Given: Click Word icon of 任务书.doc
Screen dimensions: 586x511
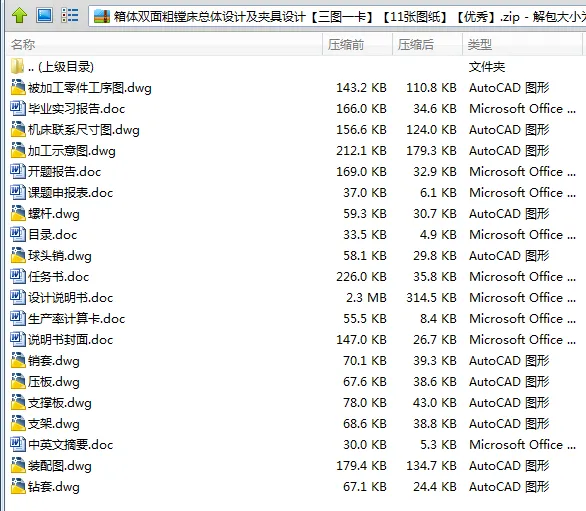Looking at the screenshot, I should pyautogui.click(x=18, y=276).
